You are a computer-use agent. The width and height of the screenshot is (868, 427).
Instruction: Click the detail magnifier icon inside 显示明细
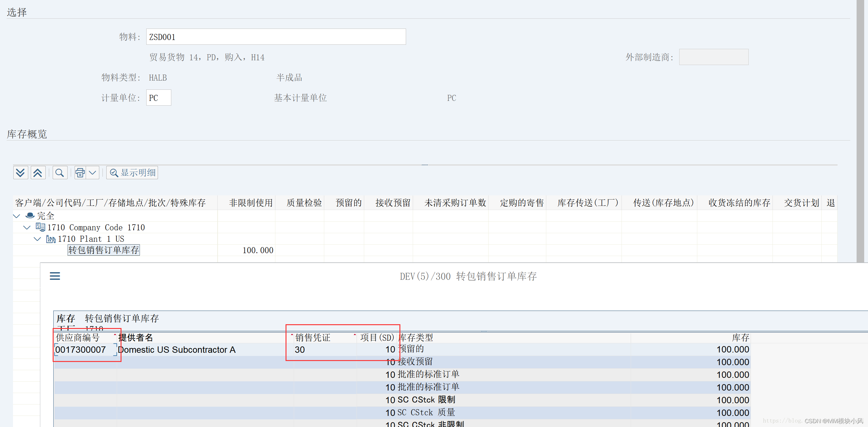114,172
